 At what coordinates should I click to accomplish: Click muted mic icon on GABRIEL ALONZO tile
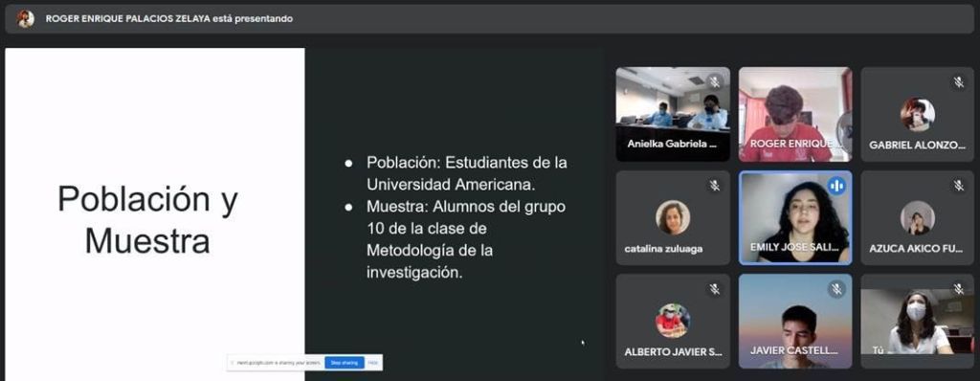pyautogui.click(x=959, y=82)
